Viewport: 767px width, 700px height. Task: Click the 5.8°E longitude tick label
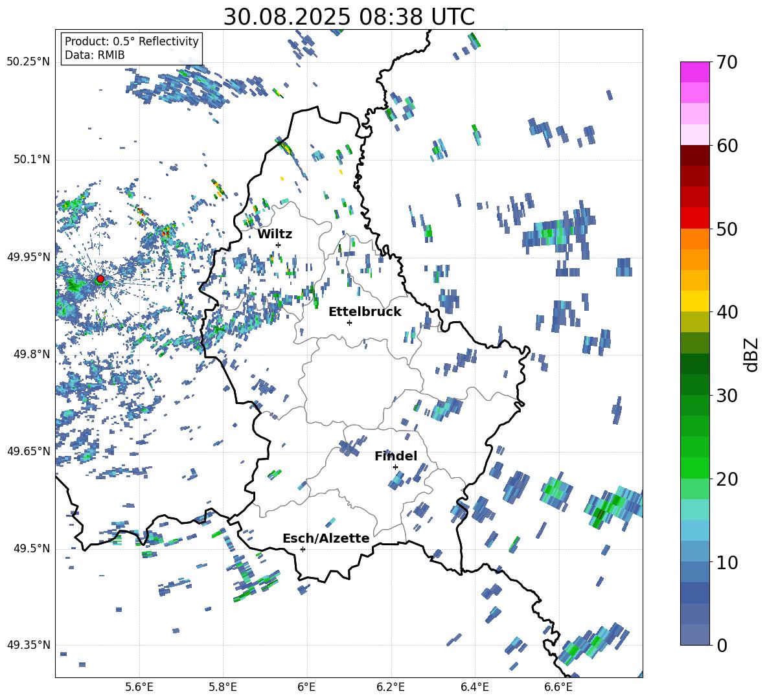tap(223, 687)
